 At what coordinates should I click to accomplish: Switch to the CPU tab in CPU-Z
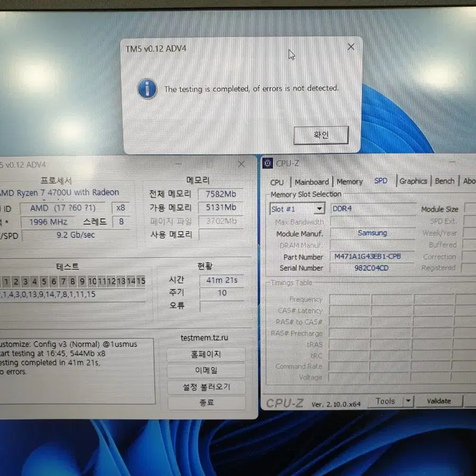click(x=277, y=182)
